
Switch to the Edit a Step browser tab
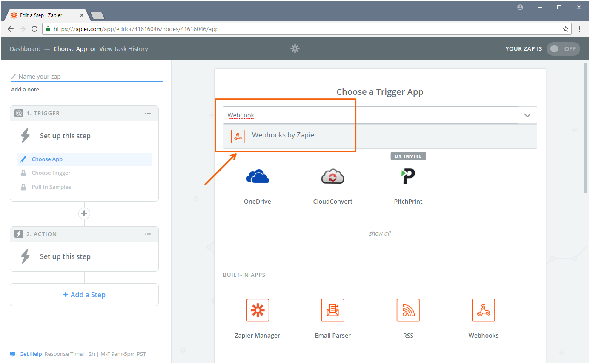47,15
